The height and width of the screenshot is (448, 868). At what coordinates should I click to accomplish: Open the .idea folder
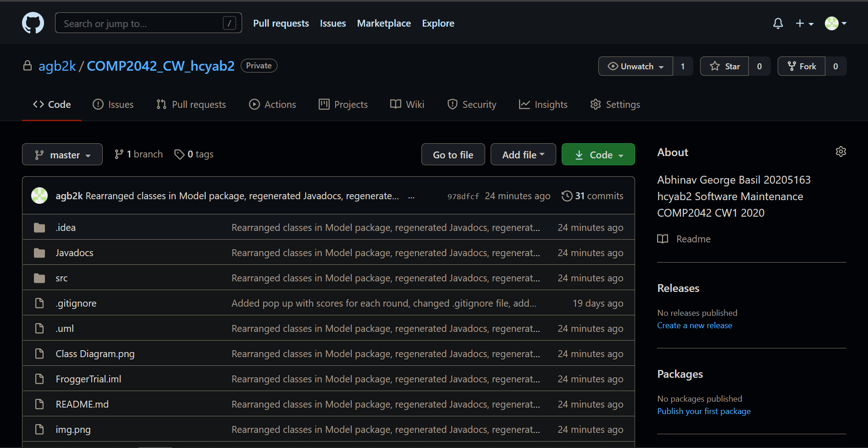(66, 228)
